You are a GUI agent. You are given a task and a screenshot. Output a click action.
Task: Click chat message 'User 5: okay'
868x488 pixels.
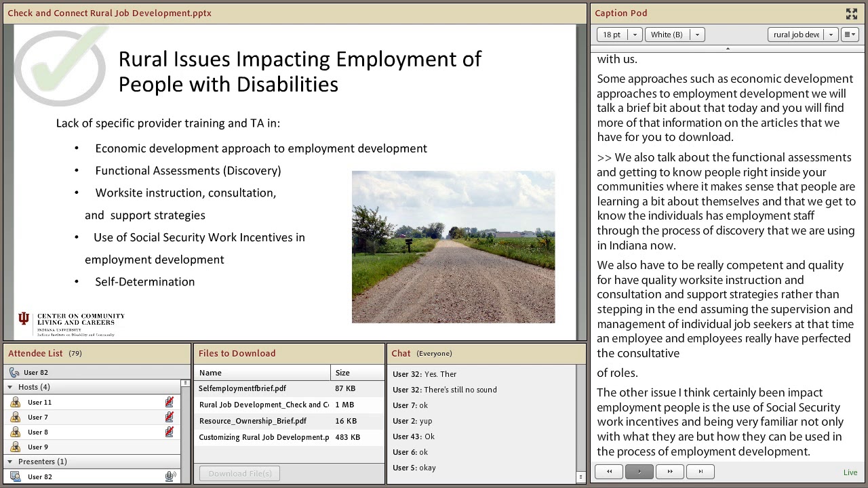pyautogui.click(x=414, y=468)
